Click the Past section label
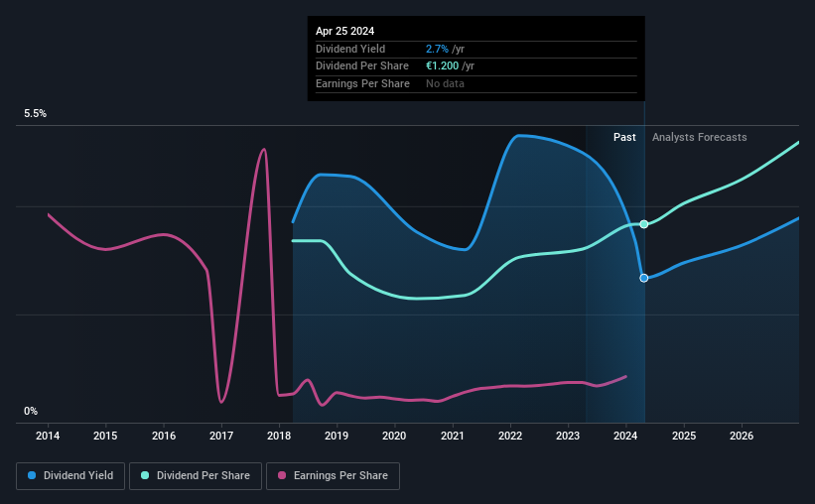 tap(624, 137)
